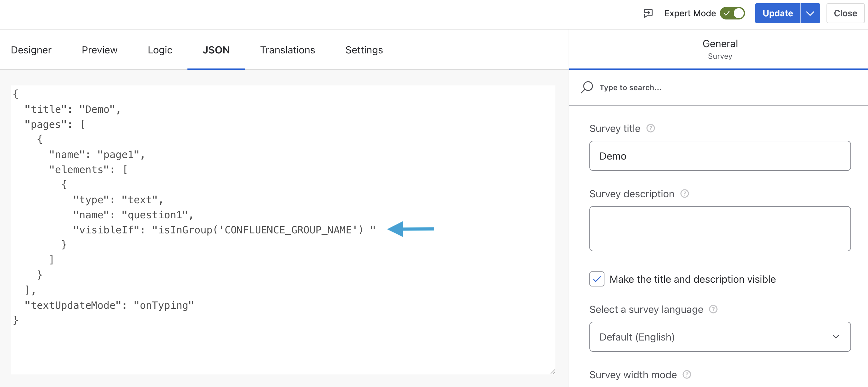Open help icon beside Select a survey language
The width and height of the screenshot is (868, 387).
click(x=713, y=309)
